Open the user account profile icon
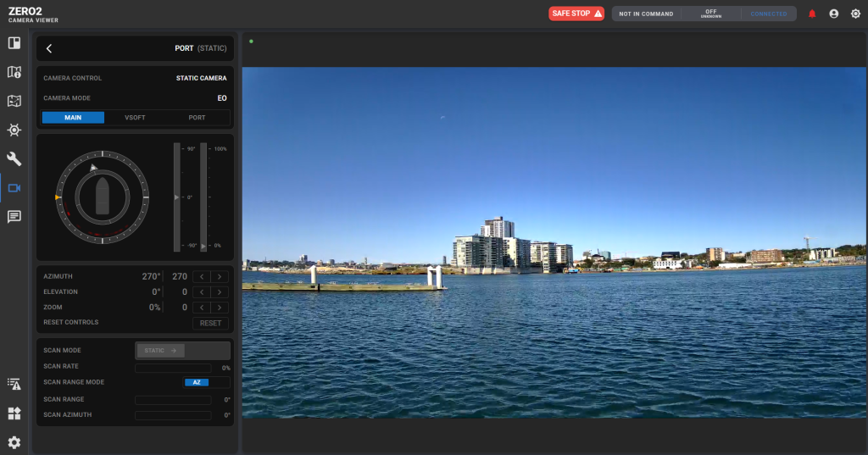The height and width of the screenshot is (455, 868). tap(834, 14)
